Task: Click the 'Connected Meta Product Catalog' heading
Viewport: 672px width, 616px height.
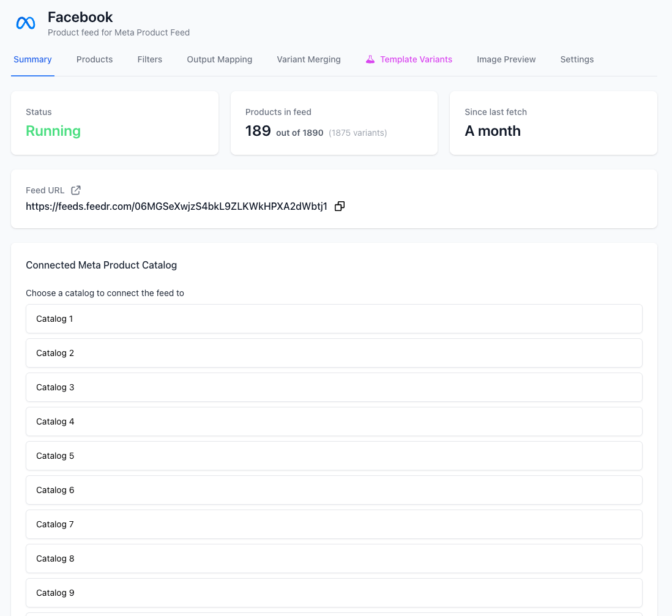Action: [101, 265]
